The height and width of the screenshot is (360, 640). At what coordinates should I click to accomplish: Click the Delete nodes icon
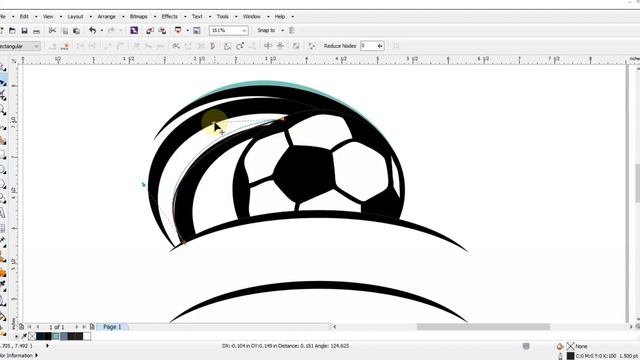65,46
